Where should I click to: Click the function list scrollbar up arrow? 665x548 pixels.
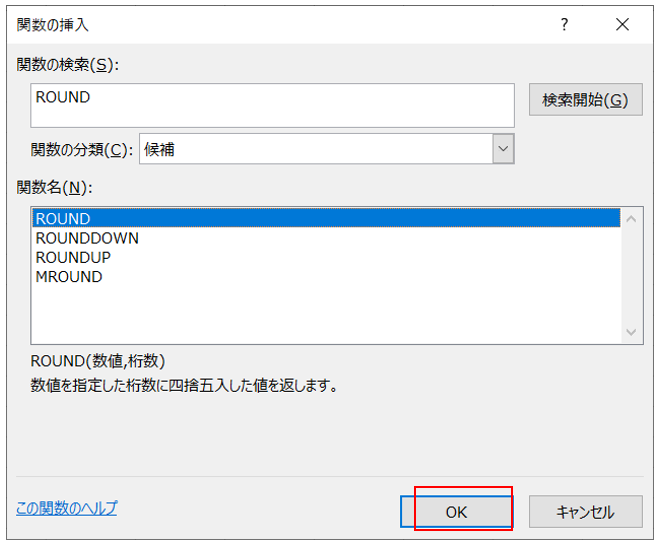pyautogui.click(x=632, y=216)
